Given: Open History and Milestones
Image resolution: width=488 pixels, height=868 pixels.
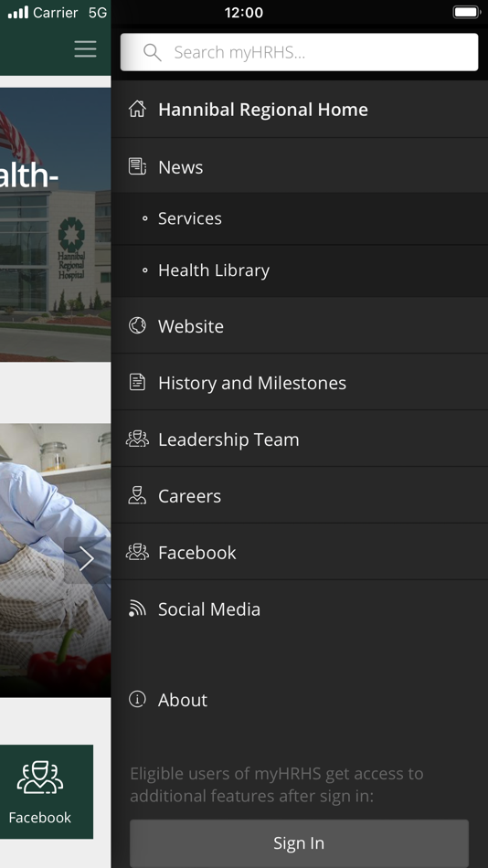Looking at the screenshot, I should coord(300,382).
